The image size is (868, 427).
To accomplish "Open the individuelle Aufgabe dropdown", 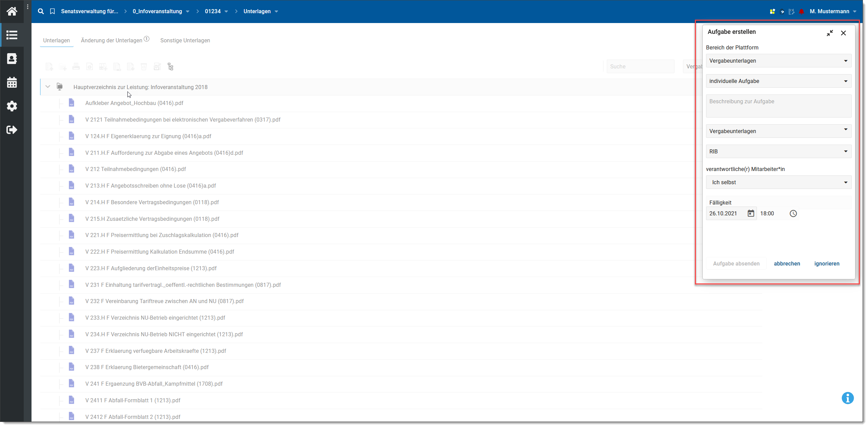I will 778,81.
